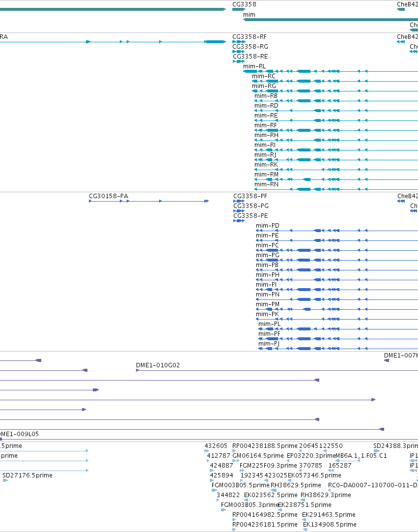Click the mim-RD transcript label
Viewport: 418px width, 532px height.
pos(266,106)
